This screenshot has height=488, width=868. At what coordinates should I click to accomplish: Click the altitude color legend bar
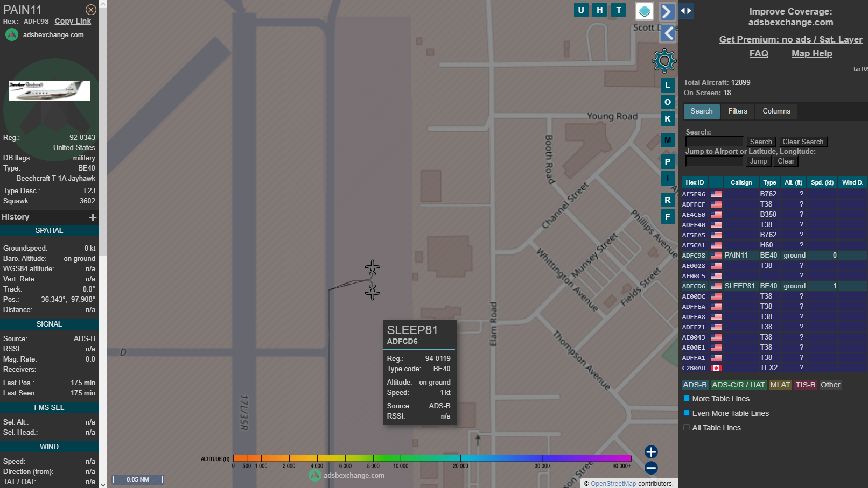432,458
